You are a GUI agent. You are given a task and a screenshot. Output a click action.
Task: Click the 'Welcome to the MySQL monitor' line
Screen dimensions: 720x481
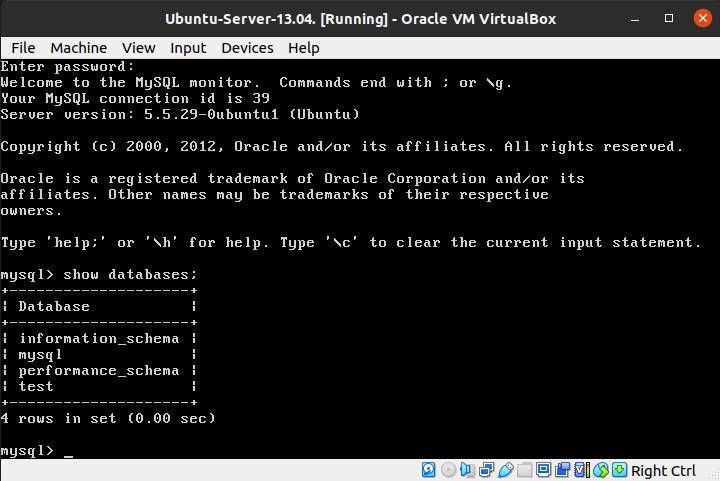[x=256, y=83]
